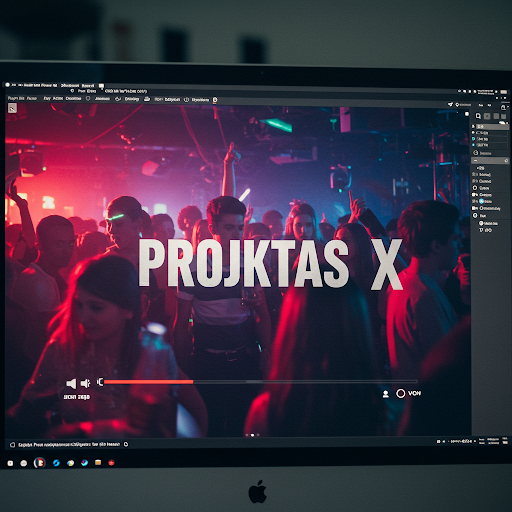512x512 pixels.
Task: Click the VON label in the player
Action: (414, 393)
